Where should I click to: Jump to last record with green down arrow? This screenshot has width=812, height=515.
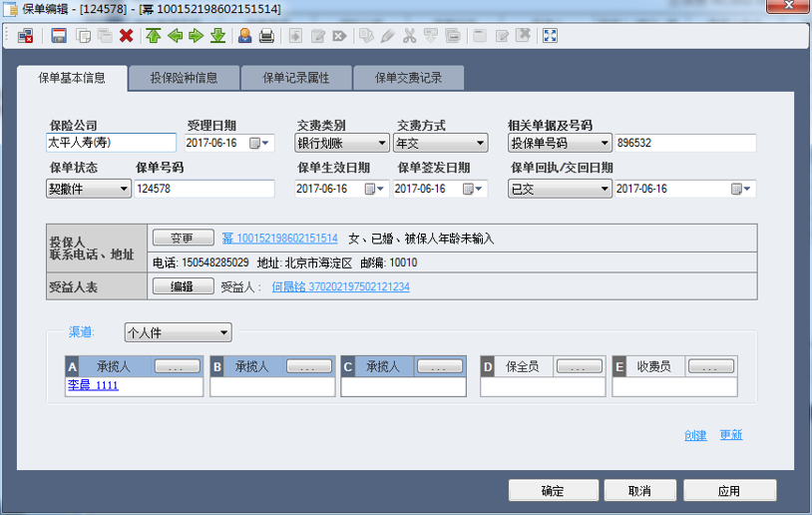click(217, 36)
